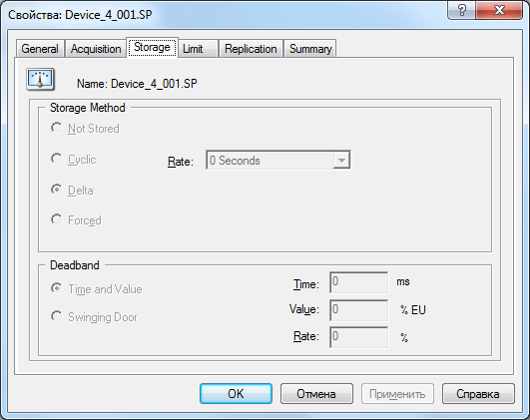
Task: Click the deadband Value % EU field
Action: pos(358,310)
